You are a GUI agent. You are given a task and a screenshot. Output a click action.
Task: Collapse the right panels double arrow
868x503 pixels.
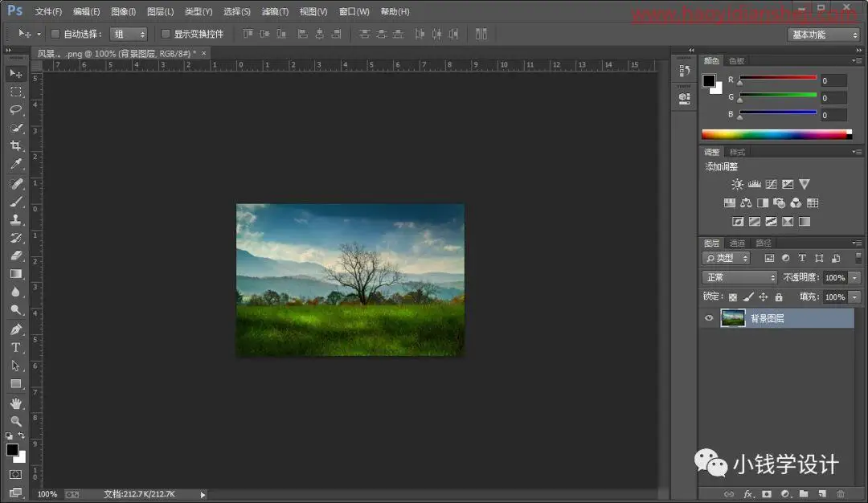click(x=858, y=50)
